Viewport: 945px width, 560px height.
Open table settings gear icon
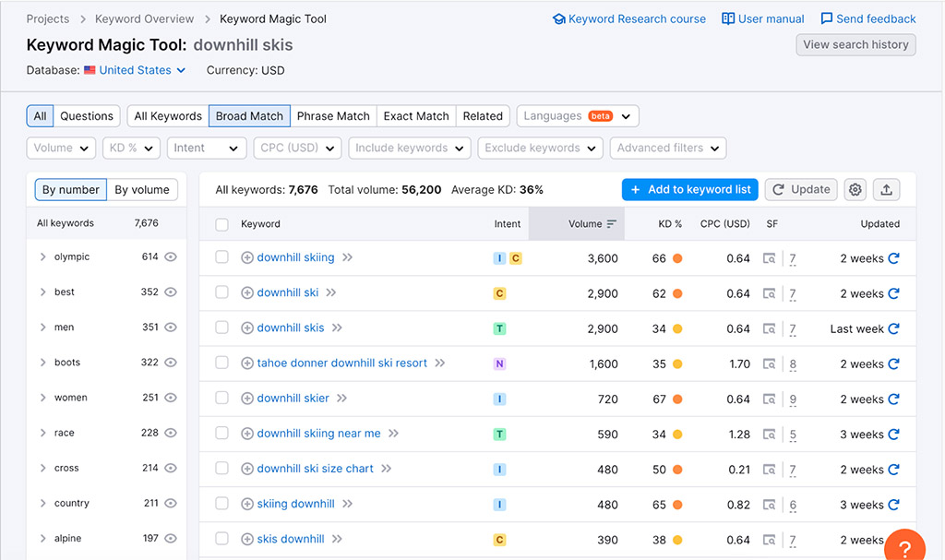(x=855, y=189)
